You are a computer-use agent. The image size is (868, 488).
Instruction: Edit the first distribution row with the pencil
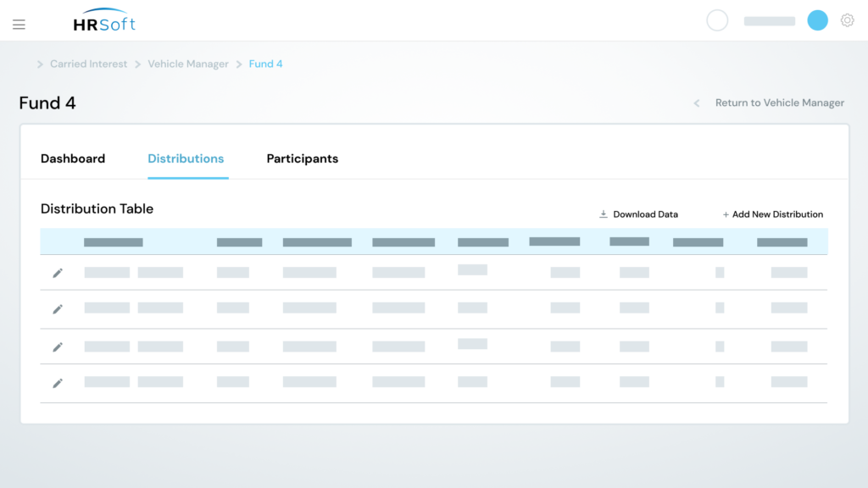(58, 273)
